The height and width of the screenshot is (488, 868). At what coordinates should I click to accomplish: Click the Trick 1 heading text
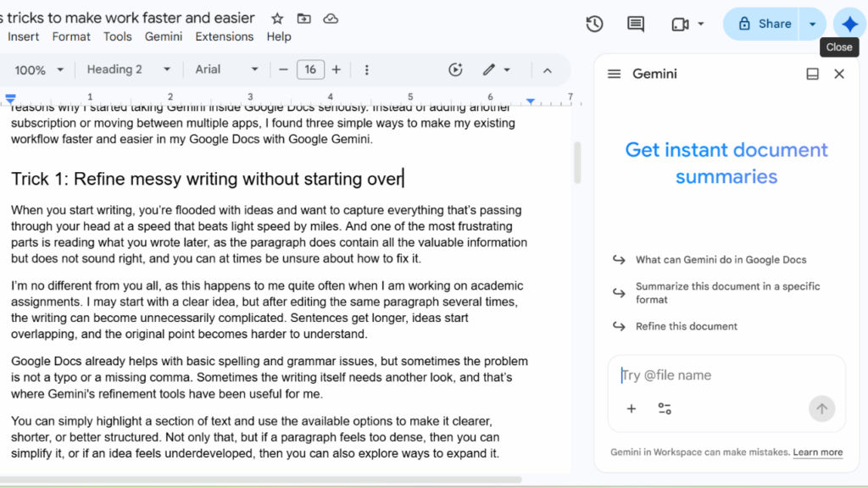(x=207, y=179)
